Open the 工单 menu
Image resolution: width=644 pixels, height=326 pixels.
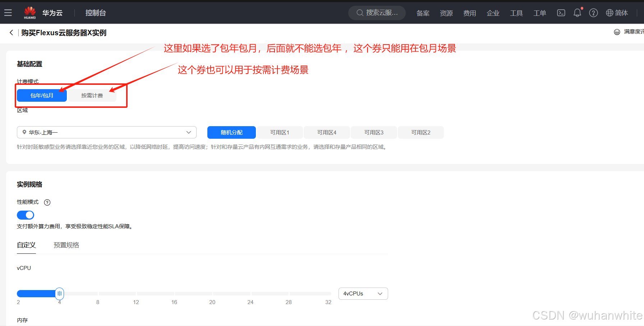[x=540, y=13]
